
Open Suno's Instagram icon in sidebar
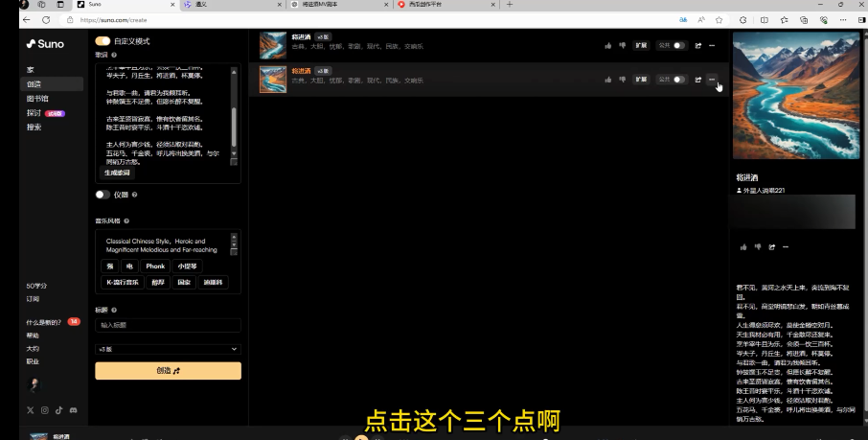click(44, 410)
